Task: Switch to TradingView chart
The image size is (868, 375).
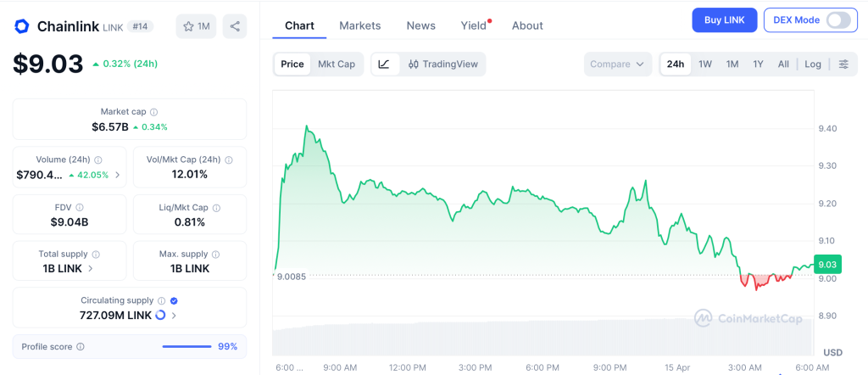Action: point(443,64)
